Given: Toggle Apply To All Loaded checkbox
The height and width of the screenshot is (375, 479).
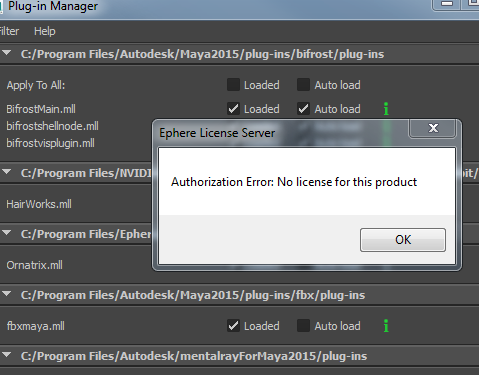Looking at the screenshot, I should click(x=233, y=85).
